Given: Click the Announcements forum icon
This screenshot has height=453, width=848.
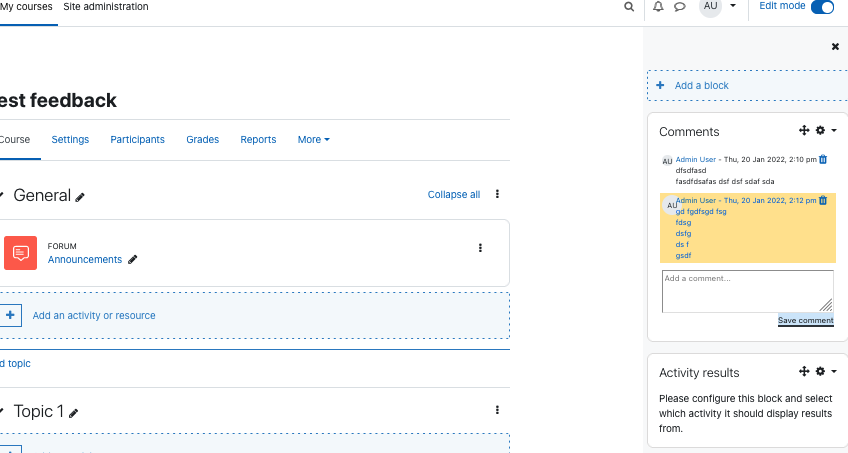Looking at the screenshot, I should [21, 252].
